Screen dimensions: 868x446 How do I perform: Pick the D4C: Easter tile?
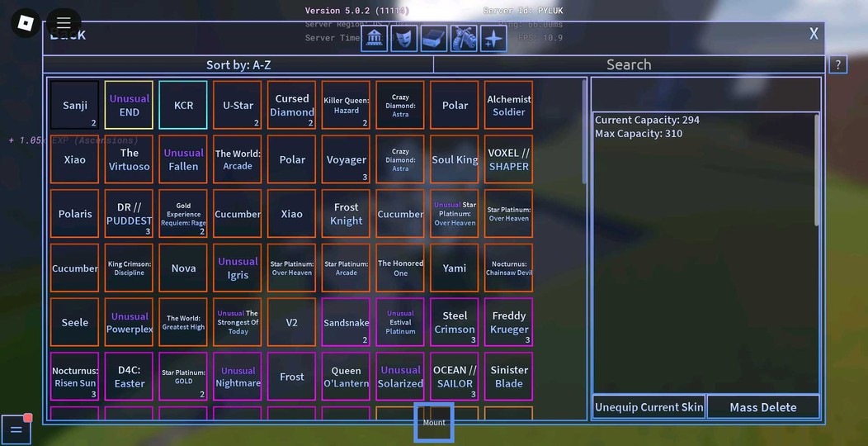pos(129,377)
